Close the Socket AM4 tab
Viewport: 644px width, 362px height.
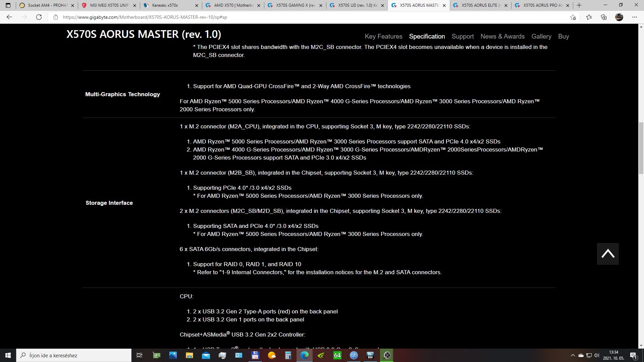point(72,5)
